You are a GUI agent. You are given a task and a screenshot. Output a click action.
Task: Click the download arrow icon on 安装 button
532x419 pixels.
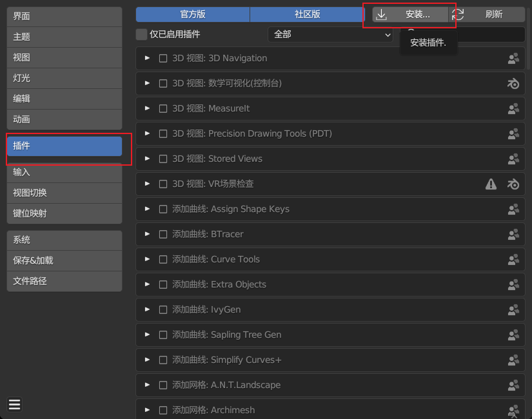(x=381, y=15)
